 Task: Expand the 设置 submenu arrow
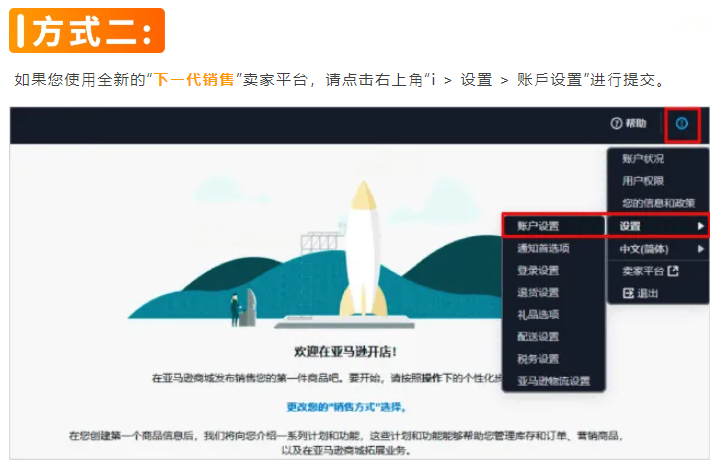tap(700, 226)
